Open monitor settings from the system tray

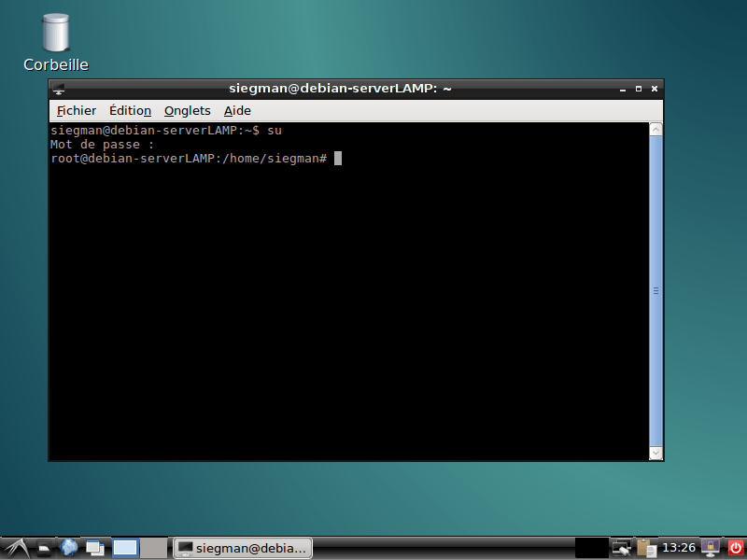pyautogui.click(x=621, y=547)
